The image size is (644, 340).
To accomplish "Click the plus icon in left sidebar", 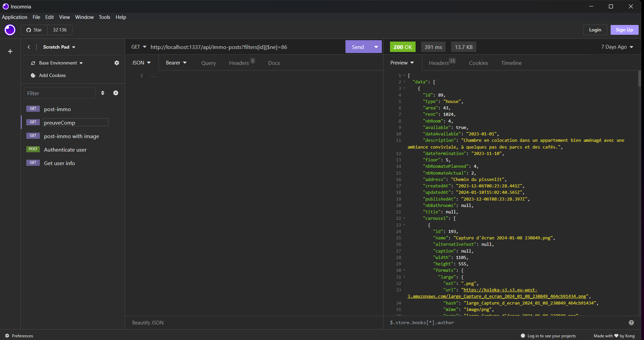I will click(10, 51).
